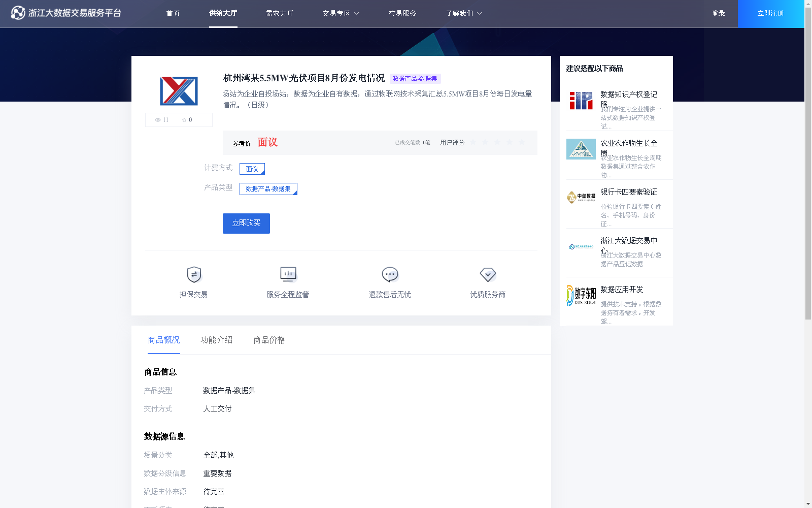The image size is (812, 508).
Task: Click the 重要数据 classification value
Action: coord(217,473)
